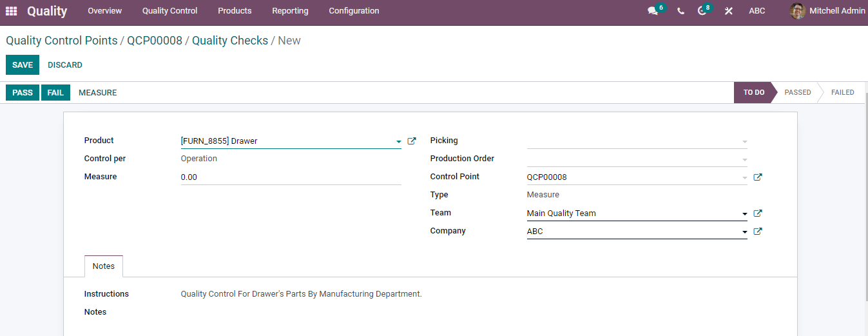
Task: Open the Team external link icon
Action: point(758,213)
